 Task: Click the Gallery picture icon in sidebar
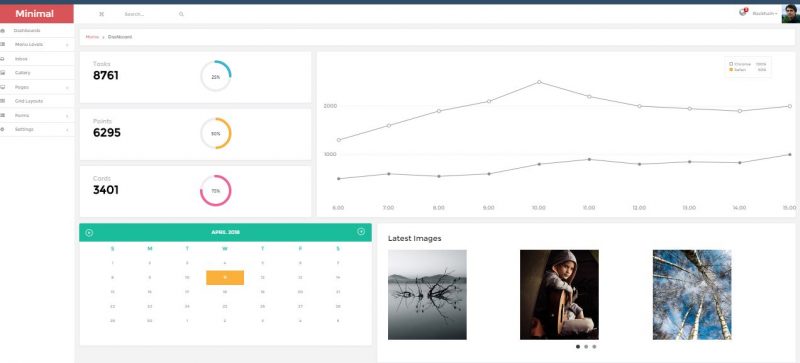3,73
